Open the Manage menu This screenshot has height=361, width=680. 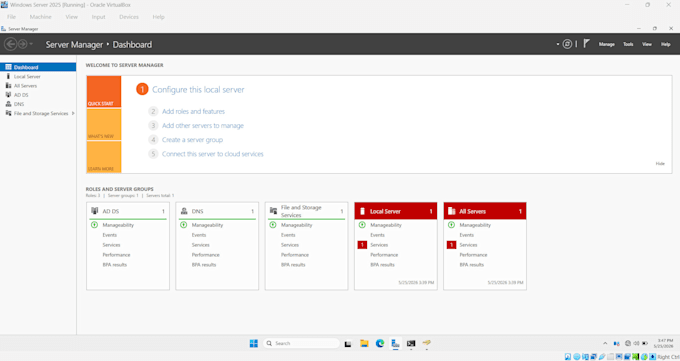(606, 44)
